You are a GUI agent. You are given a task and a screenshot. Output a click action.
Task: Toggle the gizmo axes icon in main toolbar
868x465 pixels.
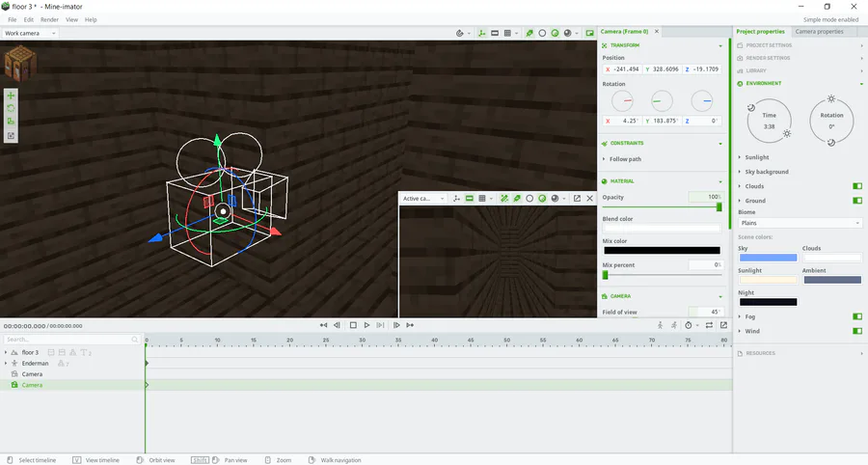481,33
